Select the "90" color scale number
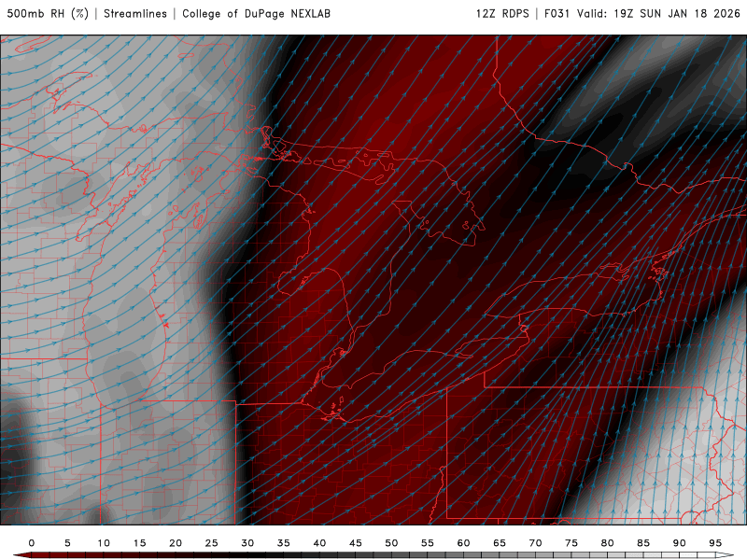Viewport: 747px width, 560px height. pyautogui.click(x=680, y=543)
